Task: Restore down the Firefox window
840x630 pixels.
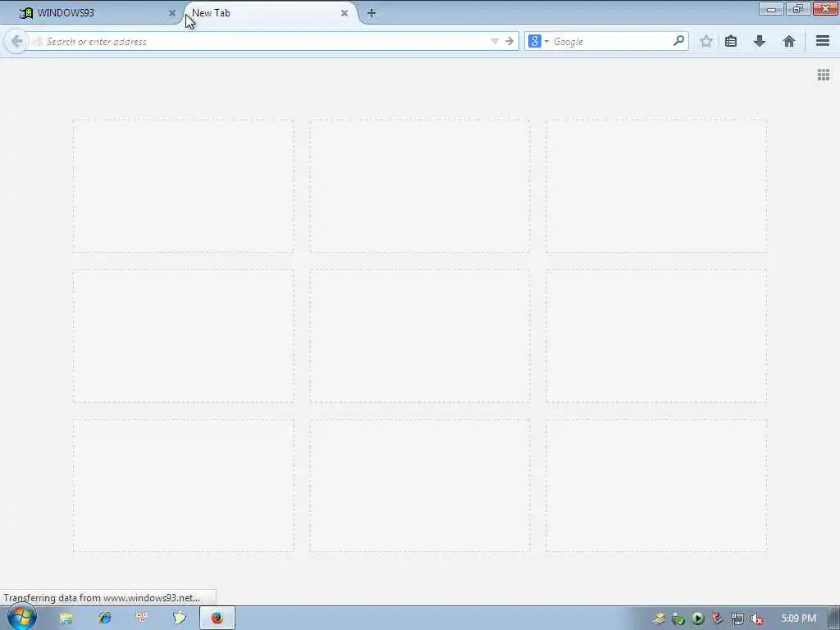Action: [798, 8]
